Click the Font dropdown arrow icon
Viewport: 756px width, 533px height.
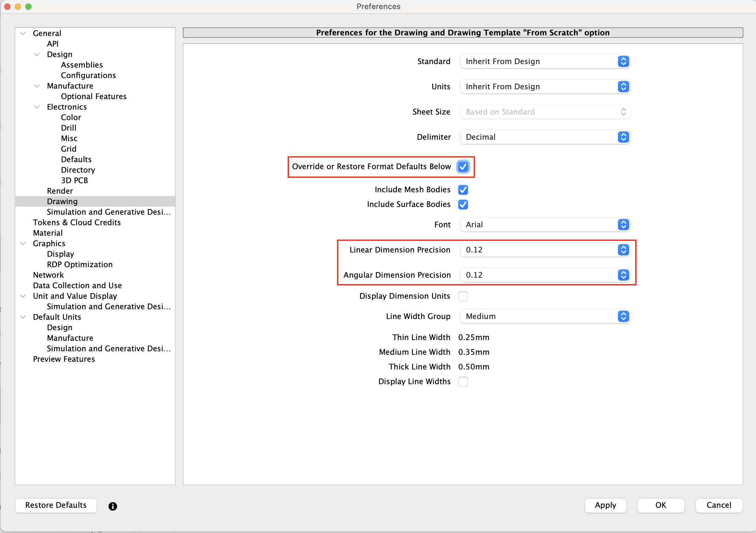623,225
